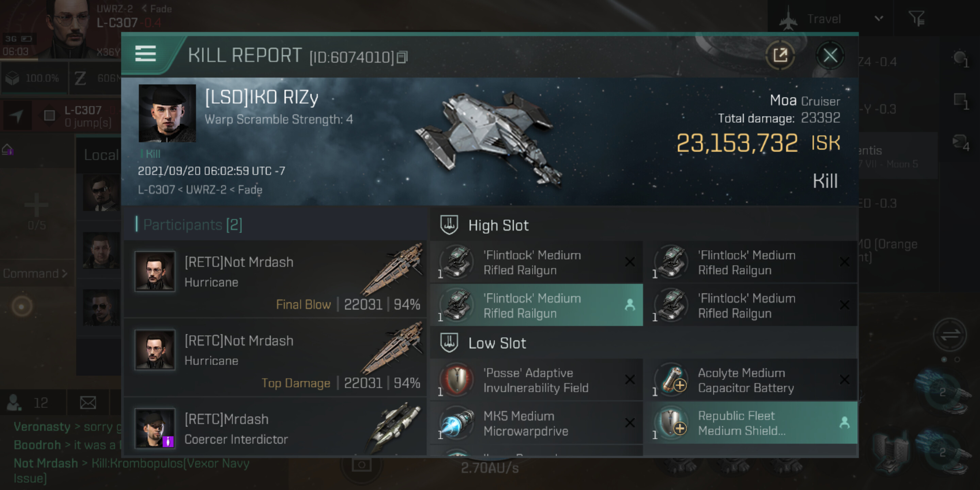
Task: Copy the kill report ID
Action: tap(402, 58)
